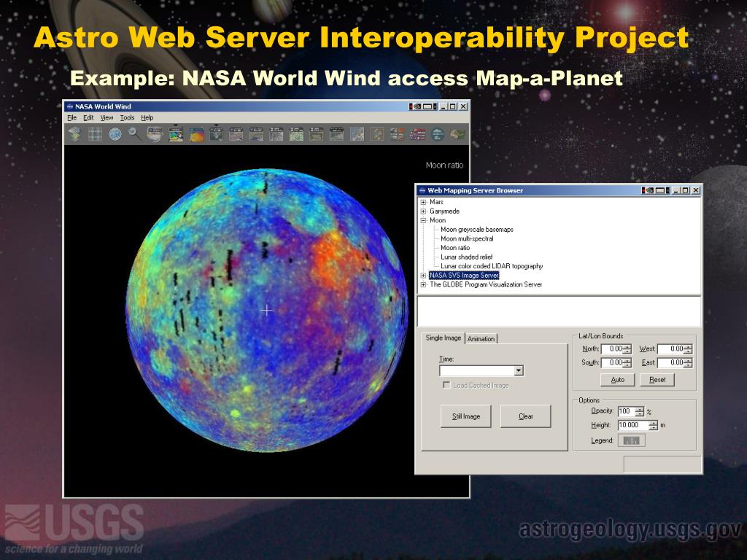Select The GLOBE Program Visualization Server row
The image size is (747, 560).
coord(486,284)
